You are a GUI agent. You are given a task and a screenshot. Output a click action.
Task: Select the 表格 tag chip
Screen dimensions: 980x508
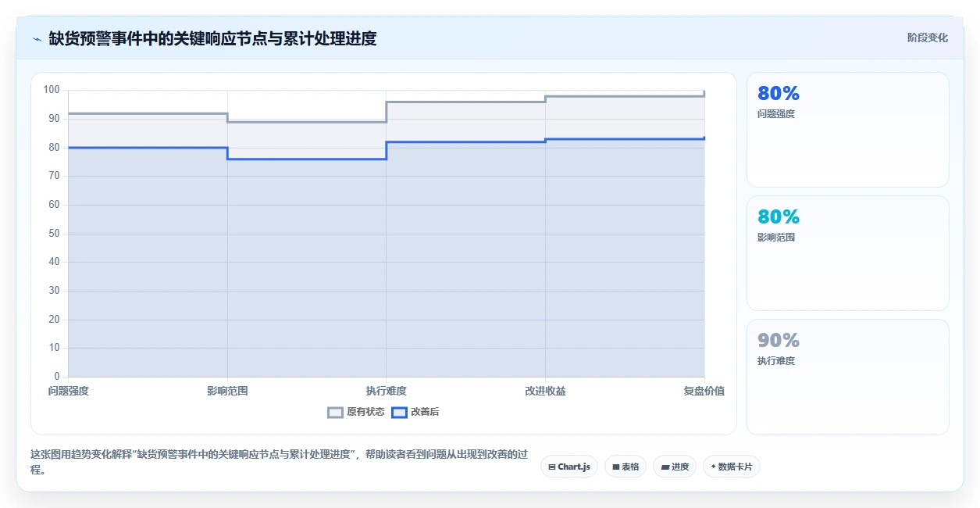625,467
